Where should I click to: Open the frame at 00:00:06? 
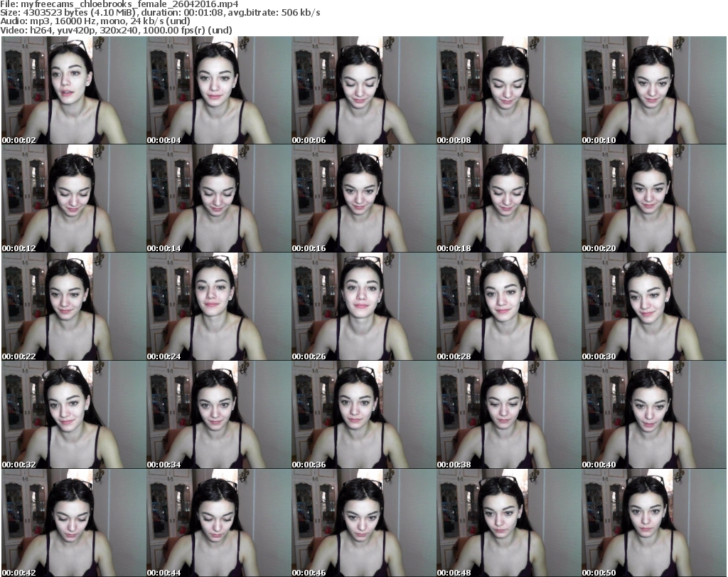[x=363, y=90]
